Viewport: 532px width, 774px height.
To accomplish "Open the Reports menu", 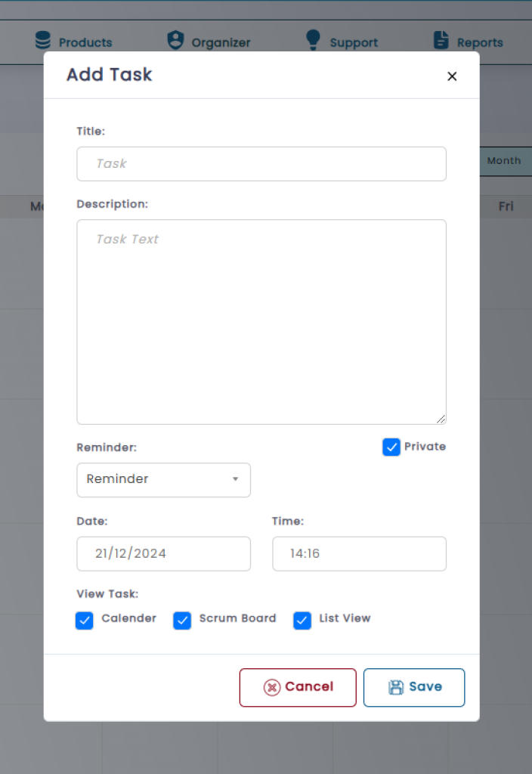I will [480, 42].
